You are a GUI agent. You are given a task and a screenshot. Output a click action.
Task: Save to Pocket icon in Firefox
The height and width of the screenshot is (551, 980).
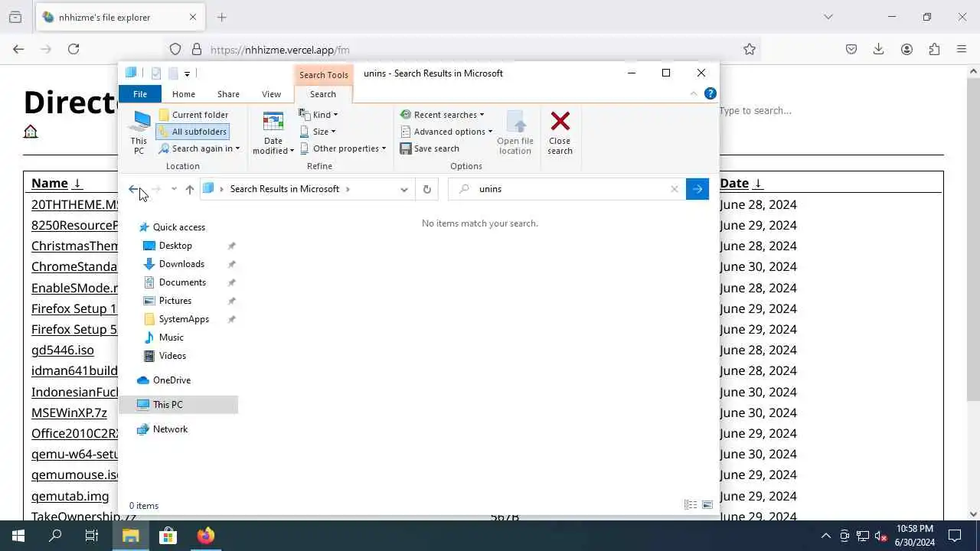pos(851,49)
